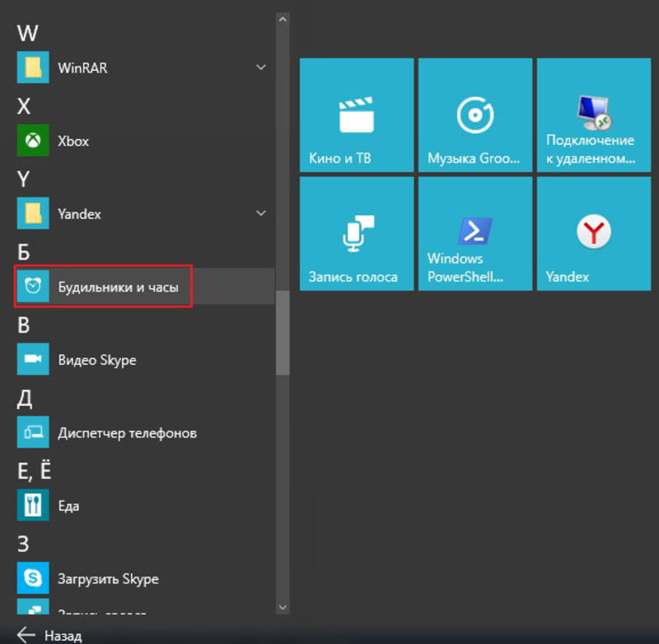Click the Видео Skype label

pos(97,361)
